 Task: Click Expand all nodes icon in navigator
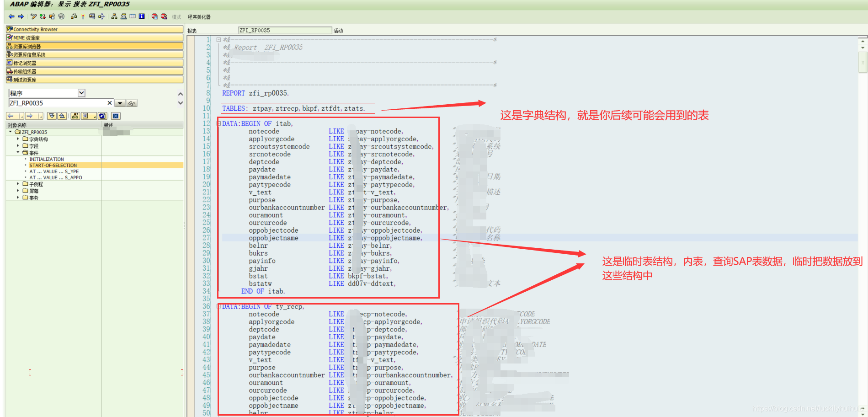click(x=52, y=116)
